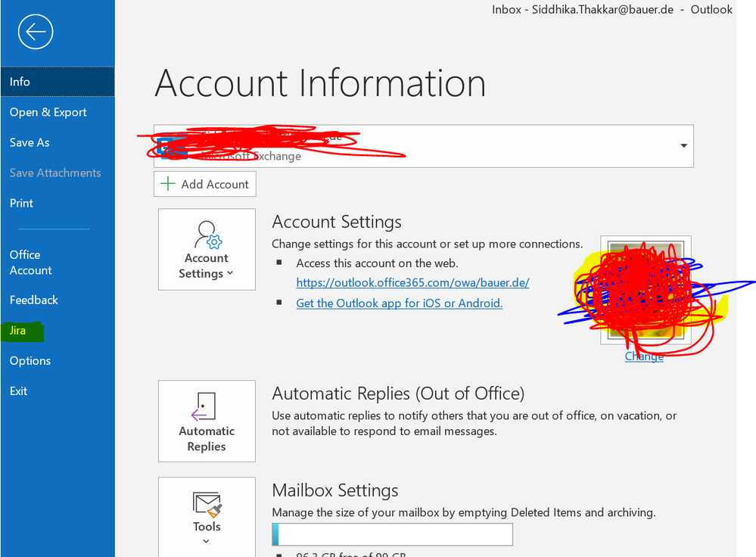Click the mailbox size progress bar
Viewport: 756px width, 557px height.
[393, 535]
